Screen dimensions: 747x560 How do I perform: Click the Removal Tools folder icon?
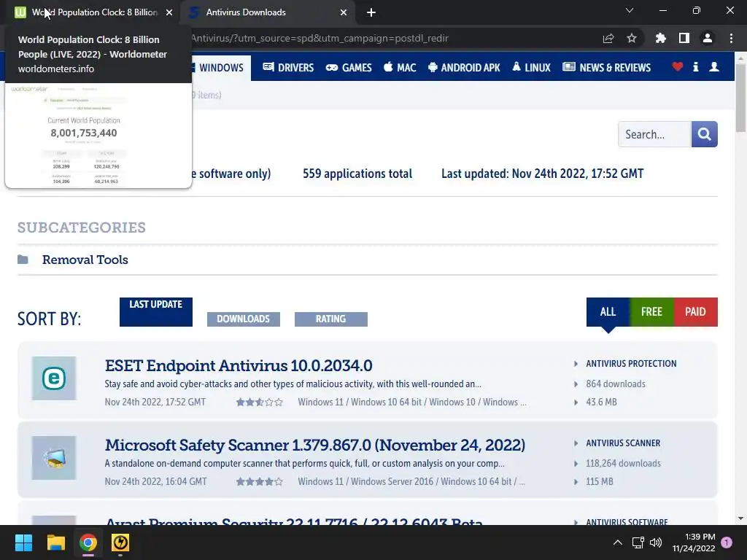23,260
